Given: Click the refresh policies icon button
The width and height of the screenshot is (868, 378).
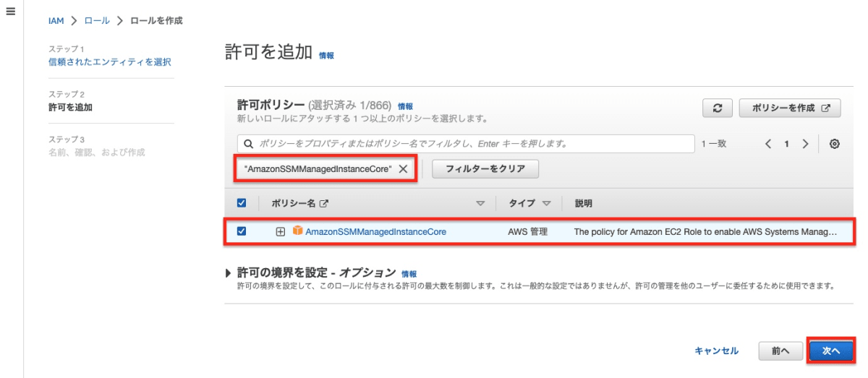Looking at the screenshot, I should [x=718, y=108].
